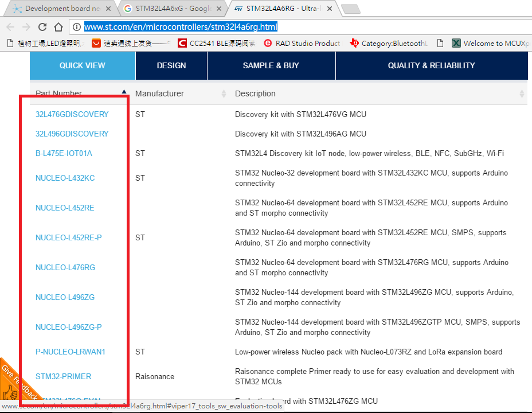Click the 'Low-power wireless Nucleo pack' description
This screenshot has width=532, height=413.
369,352
